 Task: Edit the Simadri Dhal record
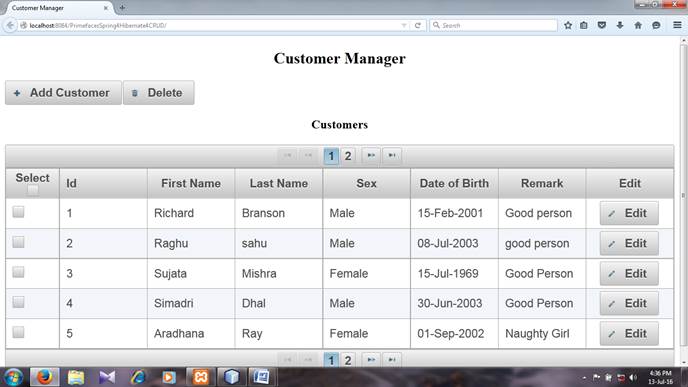629,304
